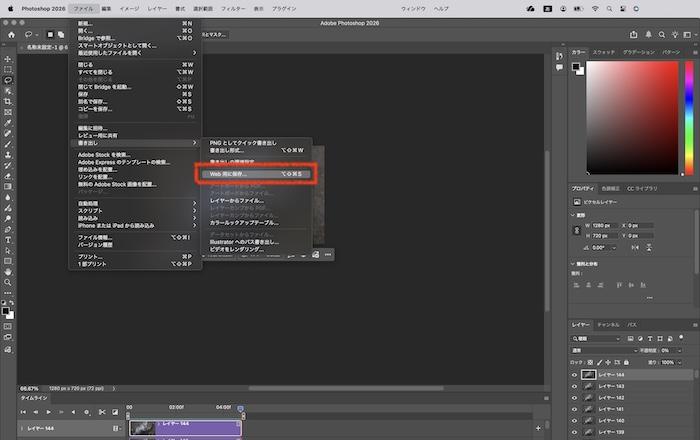Screen dimensions: 700x440
Task: Click the hue slider in Color panel
Action: click(x=689, y=118)
